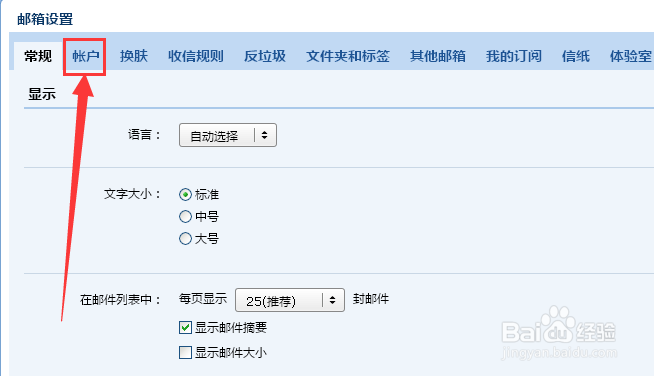Screen dimensions: 654x376
Task: Click the 邮箱设置 page title
Action: (x=45, y=19)
